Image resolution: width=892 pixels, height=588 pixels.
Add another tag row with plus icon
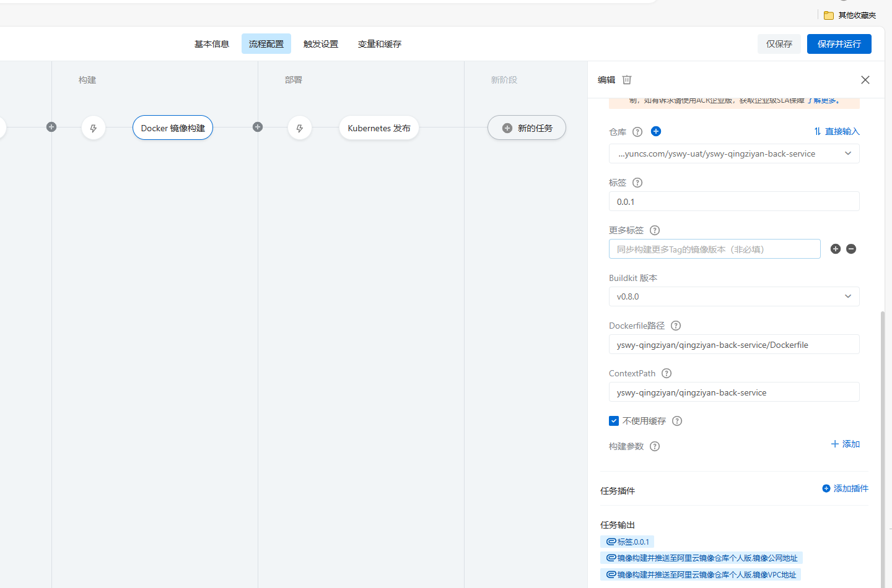click(x=836, y=249)
